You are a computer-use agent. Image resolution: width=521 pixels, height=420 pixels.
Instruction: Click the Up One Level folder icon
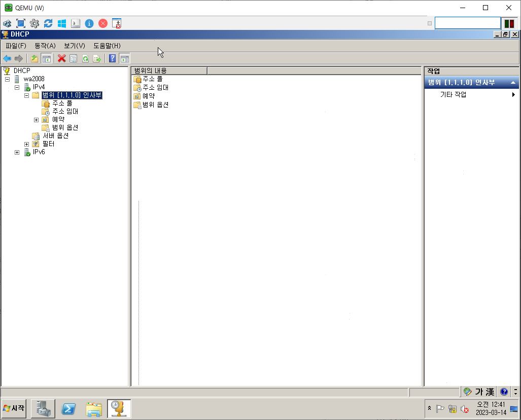point(34,59)
